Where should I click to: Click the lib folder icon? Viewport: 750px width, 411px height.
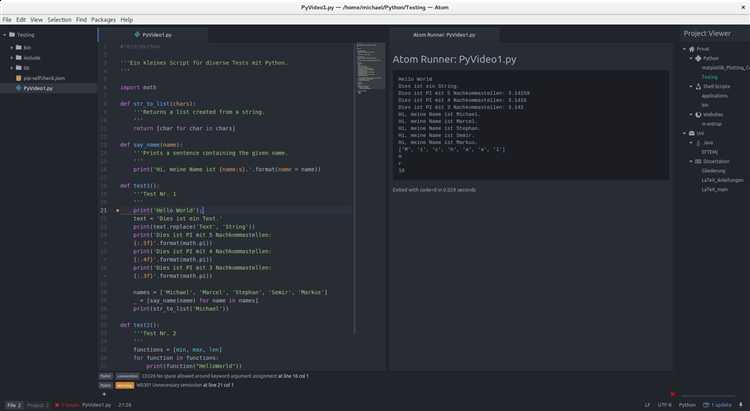coord(19,68)
